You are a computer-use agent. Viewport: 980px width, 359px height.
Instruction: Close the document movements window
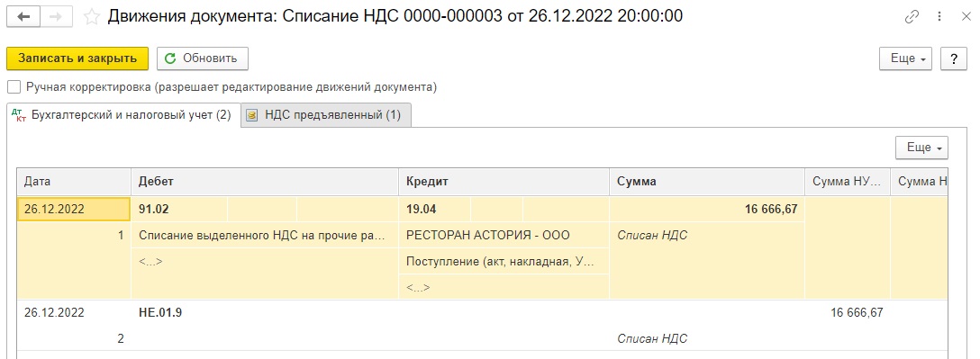coord(966,17)
